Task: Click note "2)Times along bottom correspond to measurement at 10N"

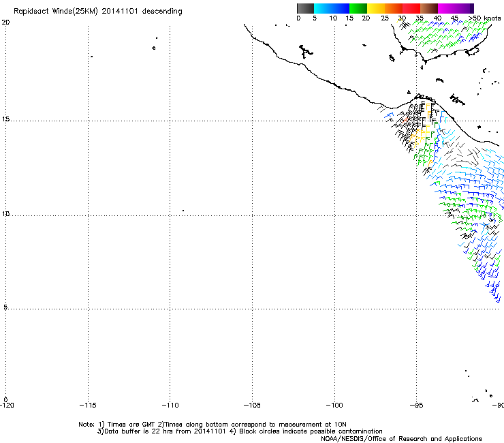Action: 252,425
